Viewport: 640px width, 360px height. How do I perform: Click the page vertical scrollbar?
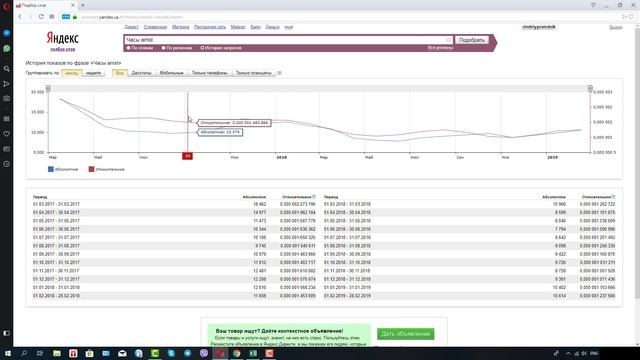tap(637, 163)
